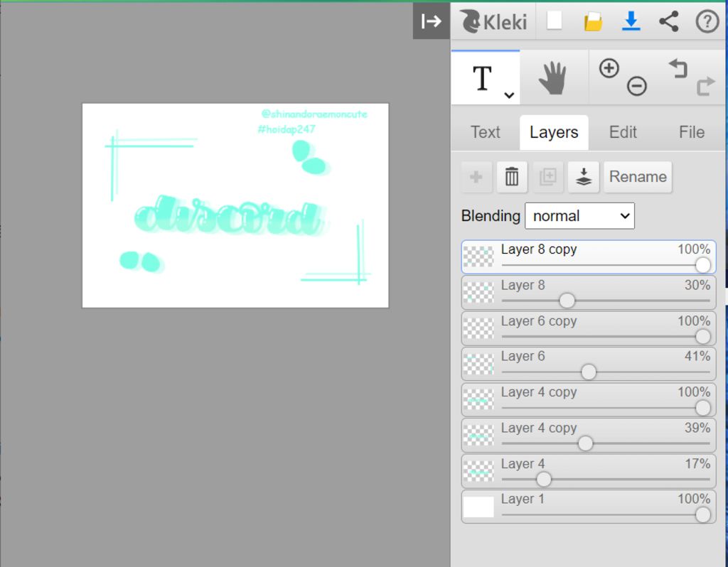Screen dimensions: 728x567
Task: Add a new layer
Action: (x=476, y=177)
